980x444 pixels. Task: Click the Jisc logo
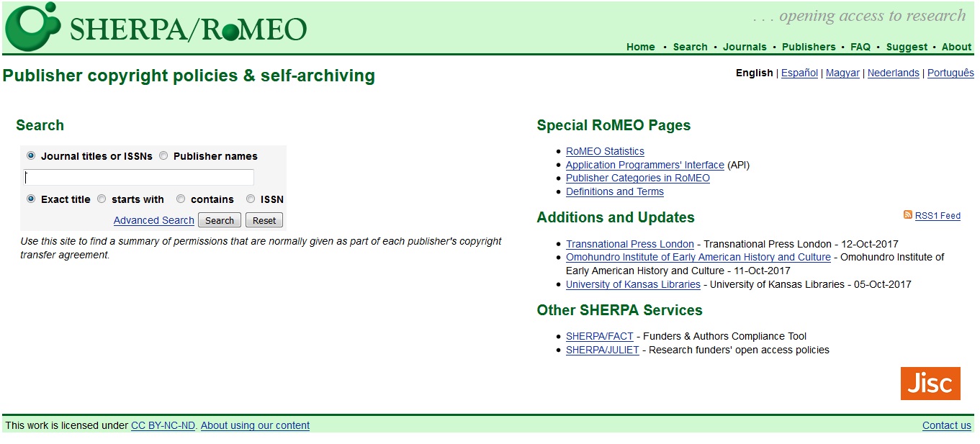930,384
